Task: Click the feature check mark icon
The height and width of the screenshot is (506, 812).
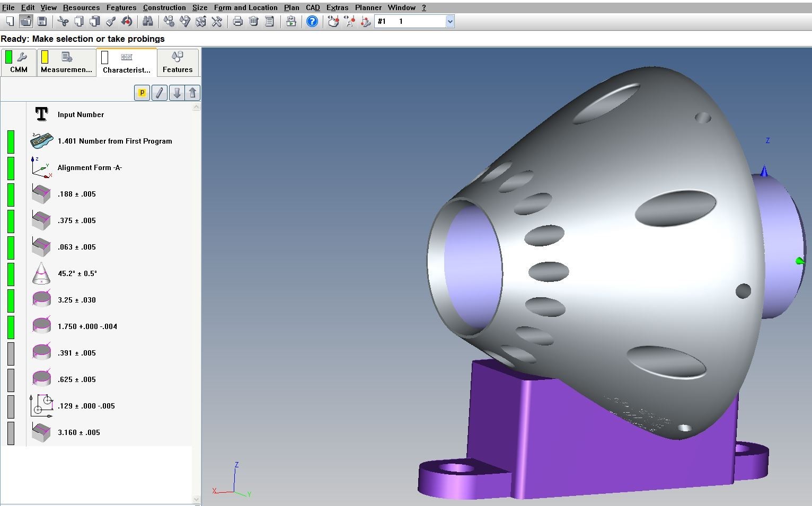Action: [185, 21]
